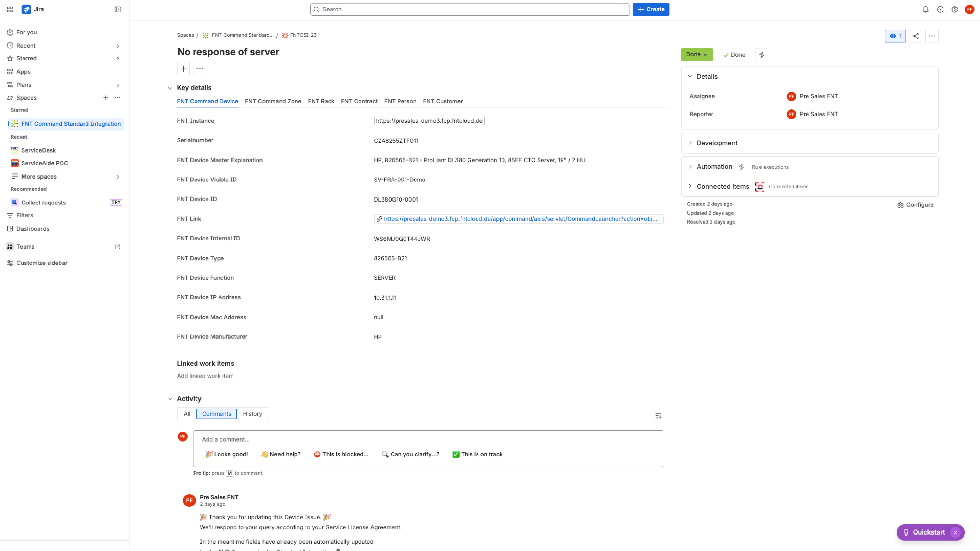Show Comments activity only
Image resolution: width=980 pixels, height=551 pixels.
click(x=217, y=414)
